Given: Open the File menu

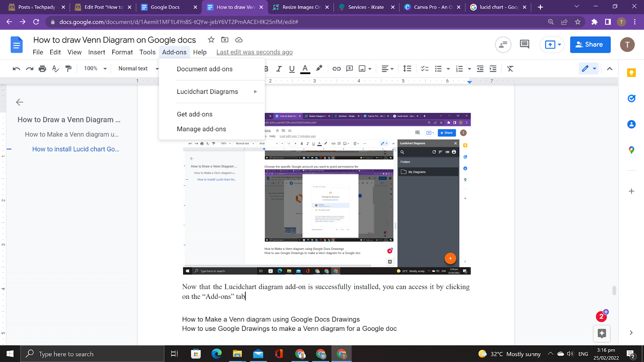Looking at the screenshot, I should pyautogui.click(x=38, y=52).
